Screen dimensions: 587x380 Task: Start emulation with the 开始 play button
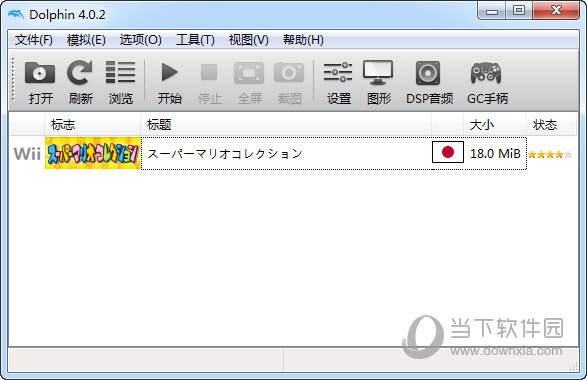(x=170, y=82)
